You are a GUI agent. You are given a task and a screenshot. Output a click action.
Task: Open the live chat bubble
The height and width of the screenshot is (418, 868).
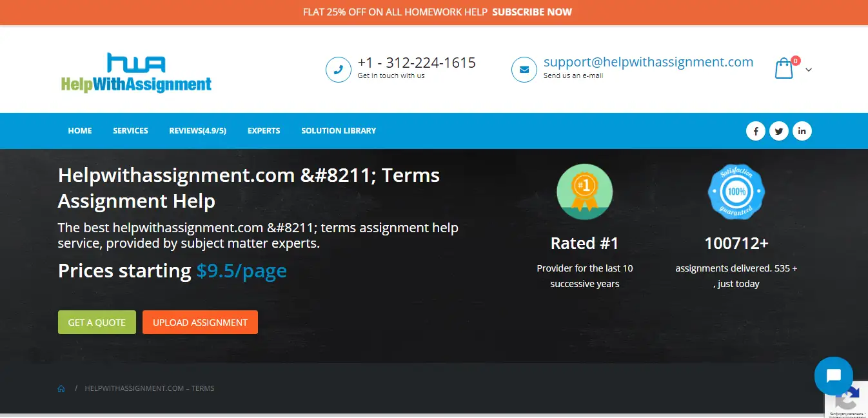pyautogui.click(x=833, y=375)
